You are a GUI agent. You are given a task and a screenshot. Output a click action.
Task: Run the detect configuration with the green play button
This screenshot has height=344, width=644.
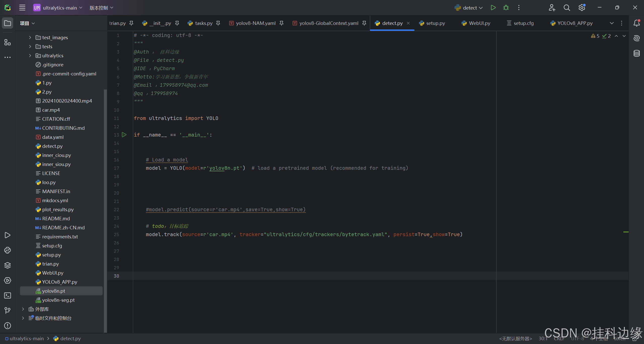[493, 8]
